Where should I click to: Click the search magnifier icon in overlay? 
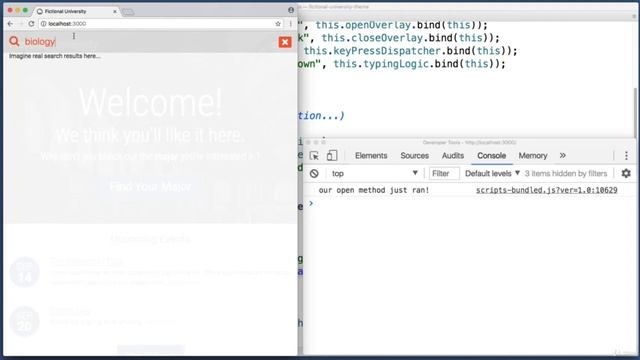coord(14,41)
